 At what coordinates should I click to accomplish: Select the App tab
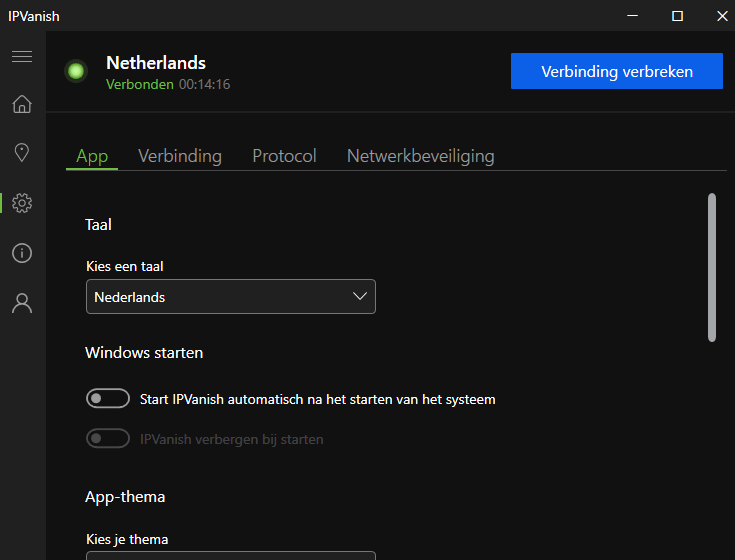tap(92, 156)
